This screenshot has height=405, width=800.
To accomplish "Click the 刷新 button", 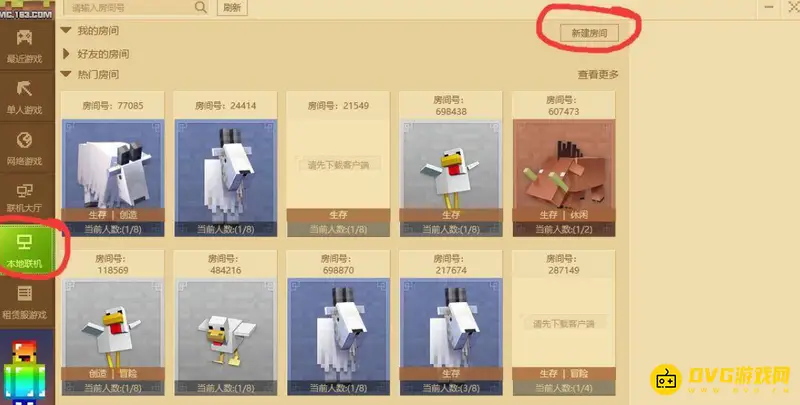I will [x=232, y=8].
